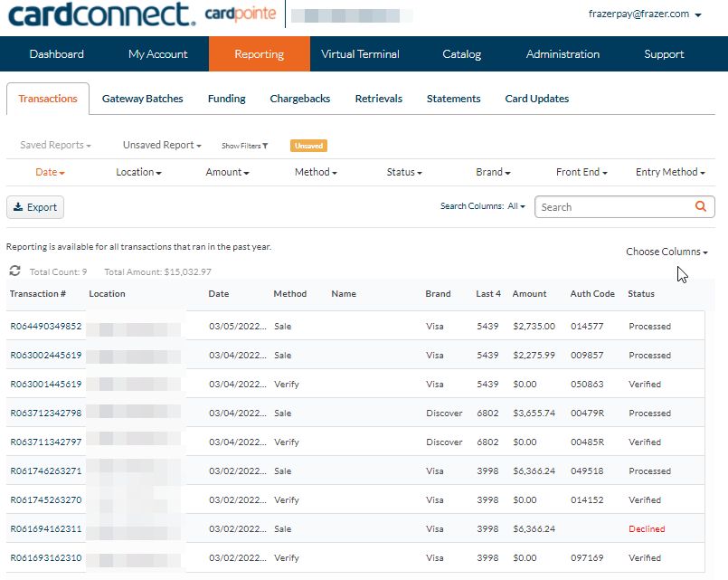Open the Unsaved Report dropdown

click(x=162, y=145)
